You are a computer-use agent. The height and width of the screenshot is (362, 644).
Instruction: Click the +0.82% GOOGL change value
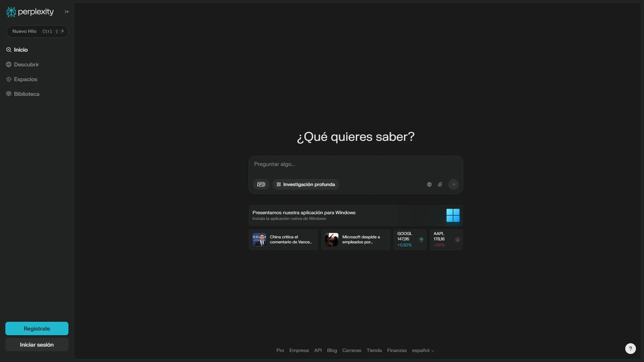pyautogui.click(x=405, y=245)
